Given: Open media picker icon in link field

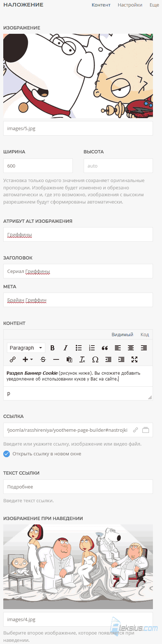Looking at the screenshot, I should (x=146, y=430).
